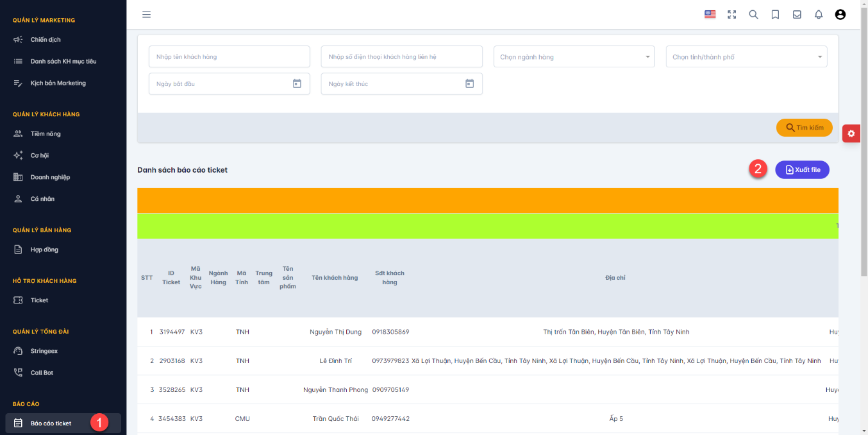Viewport: 868px width, 435px height.
Task: Click address Thị trấn Tân Biên cell
Action: pyautogui.click(x=616, y=332)
